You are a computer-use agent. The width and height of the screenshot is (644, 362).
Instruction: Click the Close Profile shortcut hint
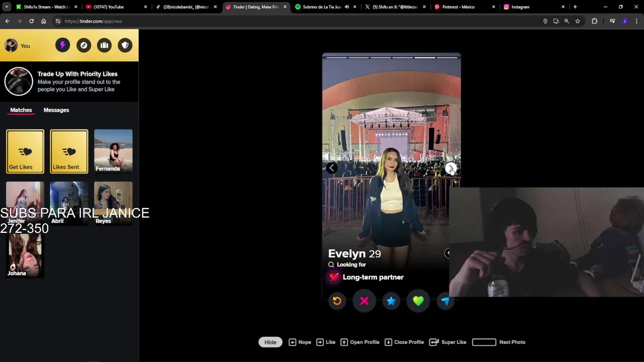point(405,342)
